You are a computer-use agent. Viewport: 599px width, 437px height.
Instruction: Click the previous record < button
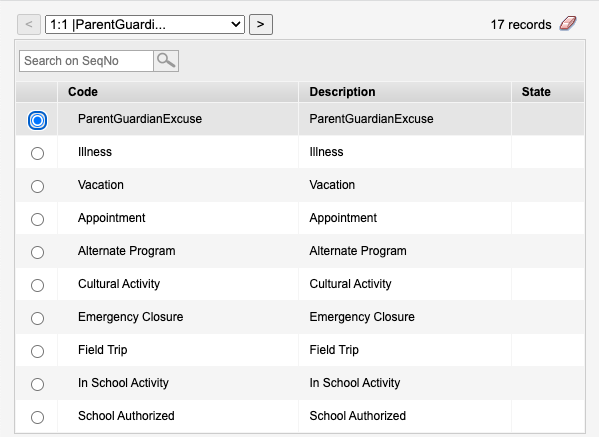(29, 24)
